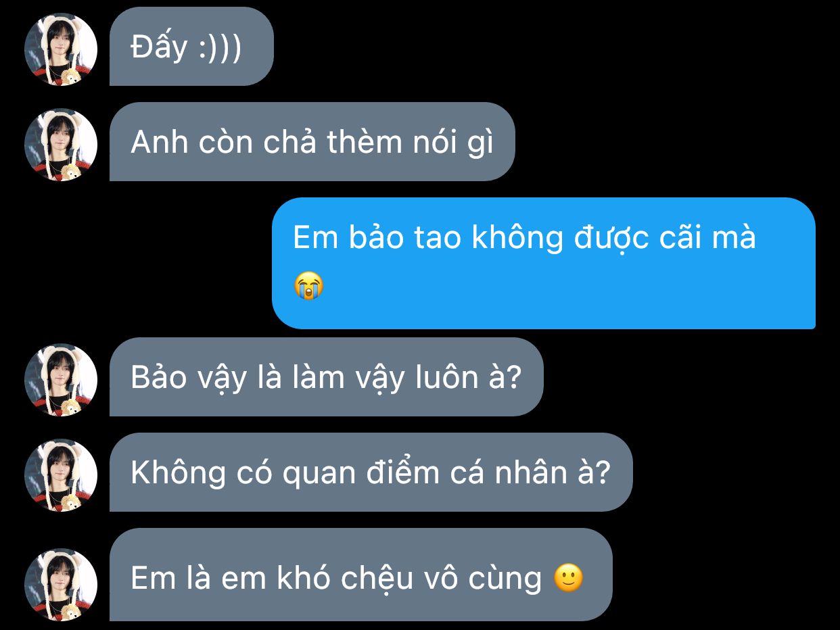Open avatar beside 'Bảo vậy là làm vậy luôn à?'
Image resolution: width=840 pixels, height=630 pixels.
pos(61,380)
